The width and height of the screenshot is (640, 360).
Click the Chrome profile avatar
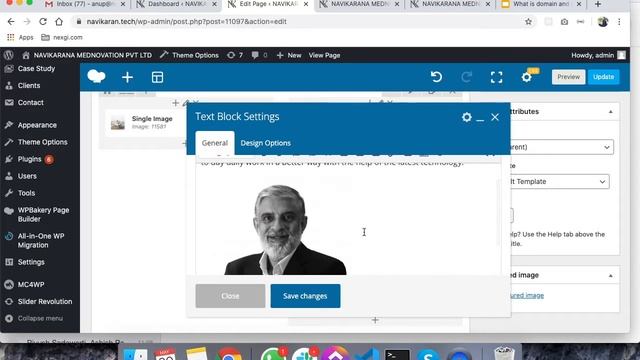[x=603, y=22]
